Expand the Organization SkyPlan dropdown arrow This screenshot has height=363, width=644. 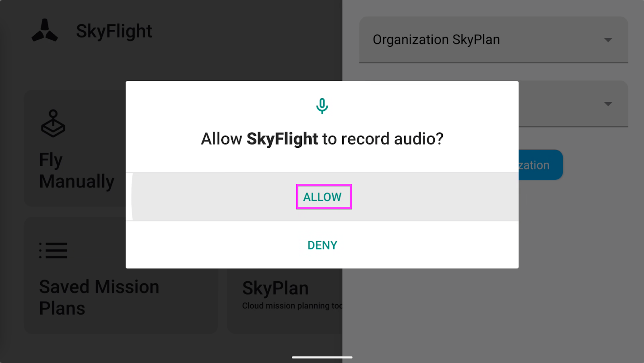608,40
